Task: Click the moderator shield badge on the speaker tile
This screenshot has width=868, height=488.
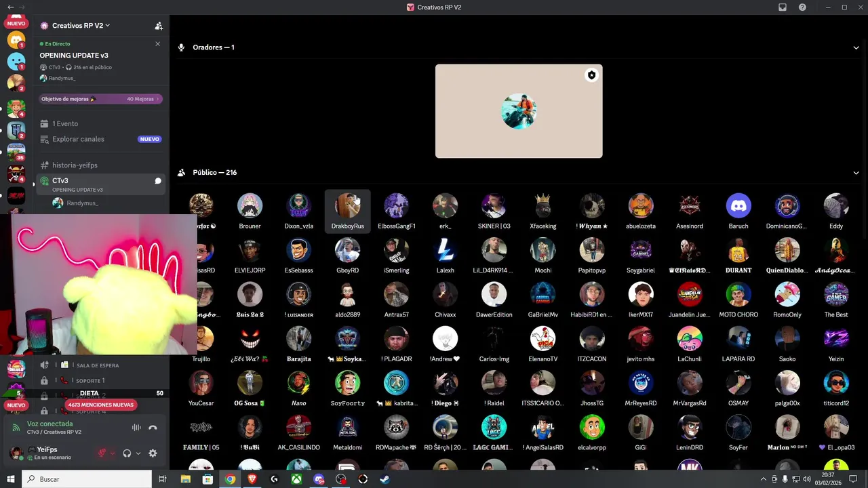Action: click(x=591, y=75)
